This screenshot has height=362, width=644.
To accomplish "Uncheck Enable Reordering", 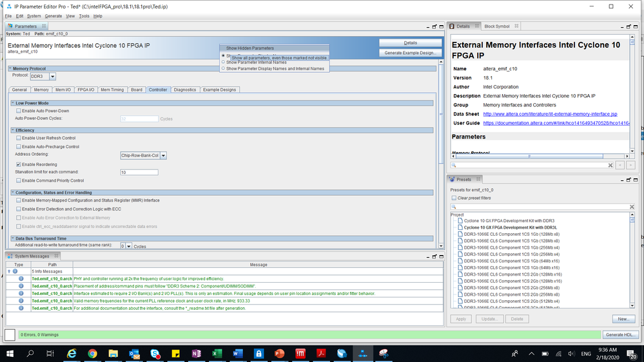I will pos(19,164).
